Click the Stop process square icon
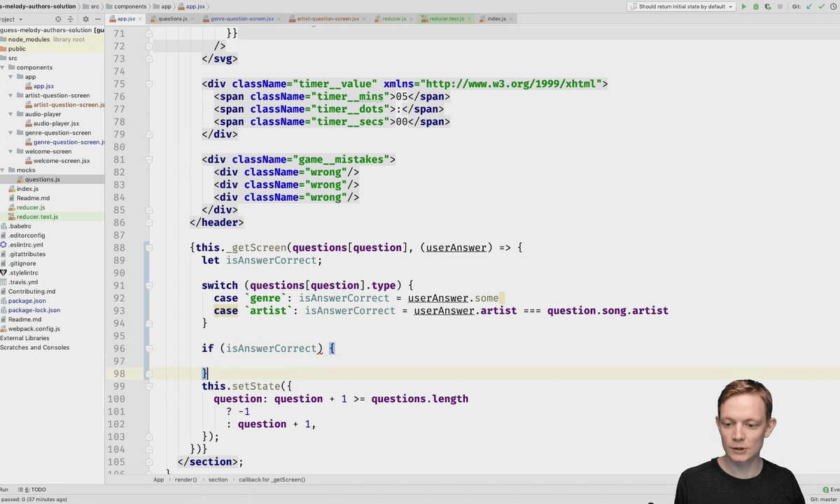This screenshot has width=840, height=504. tap(780, 7)
